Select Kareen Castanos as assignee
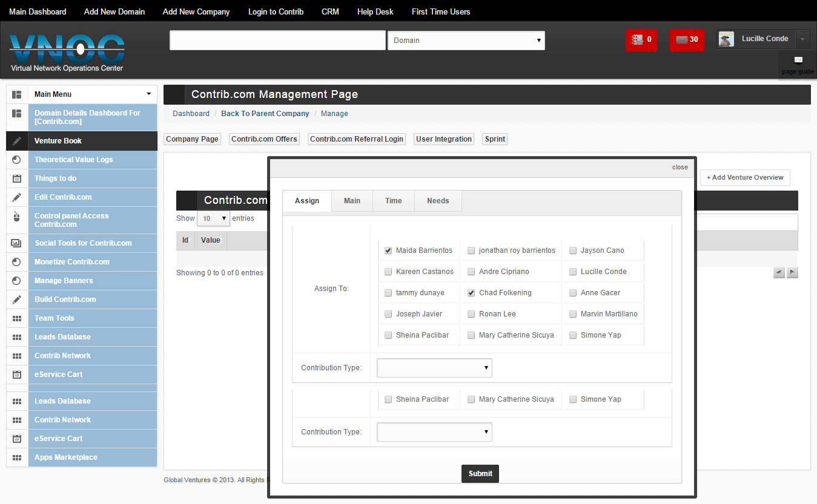 [388, 272]
